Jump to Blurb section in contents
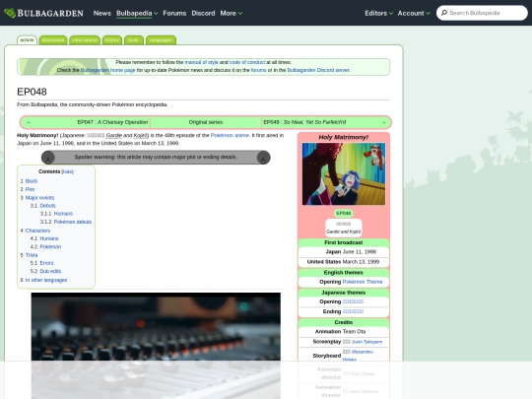 point(32,181)
